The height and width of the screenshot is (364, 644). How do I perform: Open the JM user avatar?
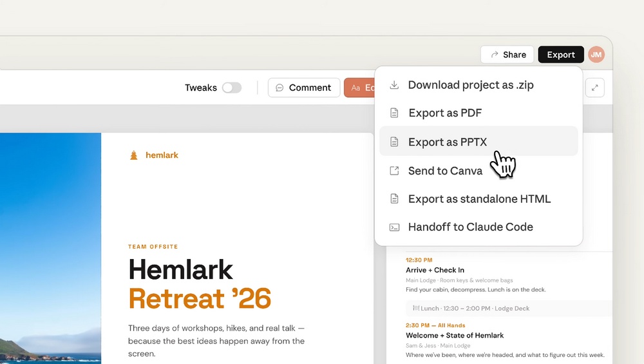tap(596, 55)
